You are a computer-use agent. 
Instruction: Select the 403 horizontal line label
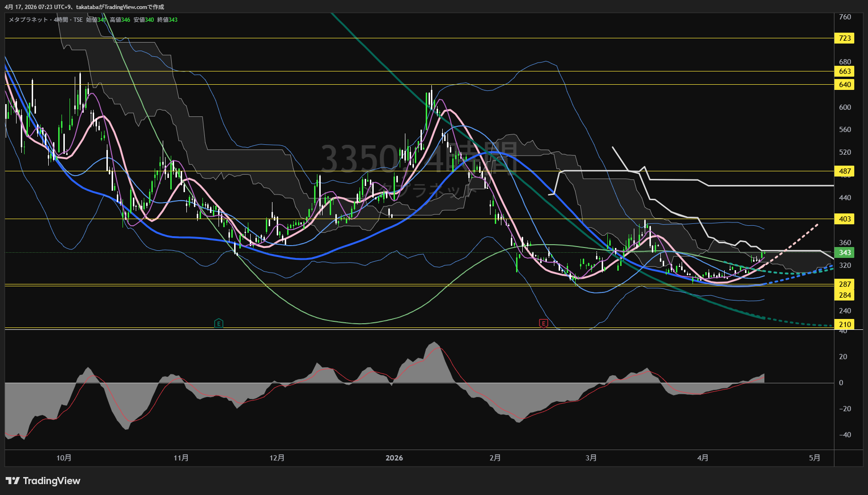[x=844, y=219]
